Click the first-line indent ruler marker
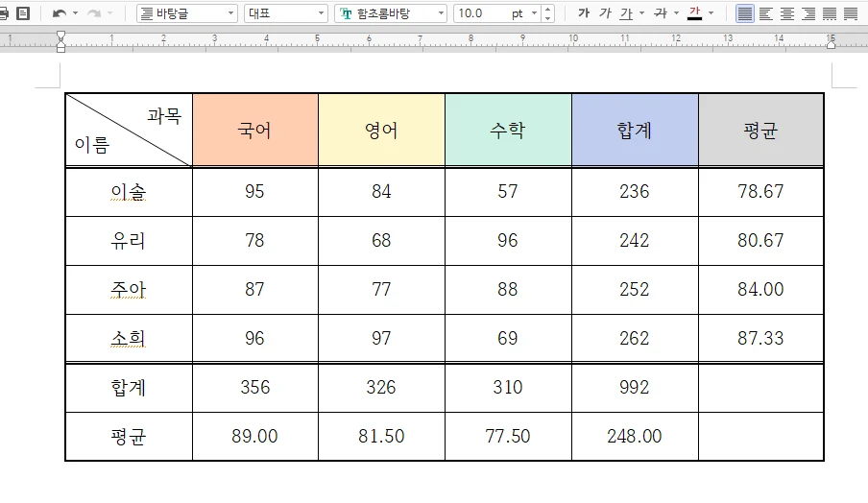The width and height of the screenshot is (868, 503). [x=60, y=36]
